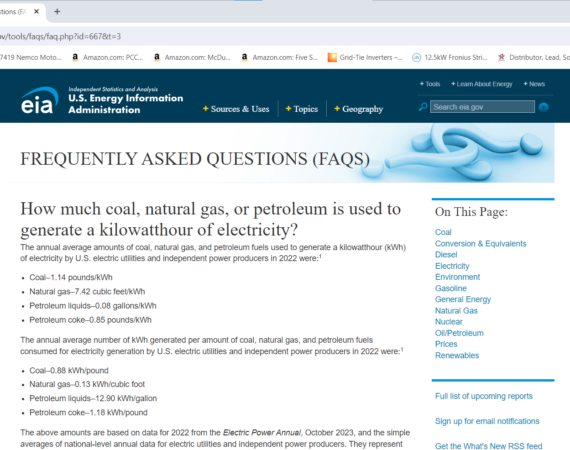
Task: Open Full list of upcoming reports
Action: pyautogui.click(x=483, y=396)
